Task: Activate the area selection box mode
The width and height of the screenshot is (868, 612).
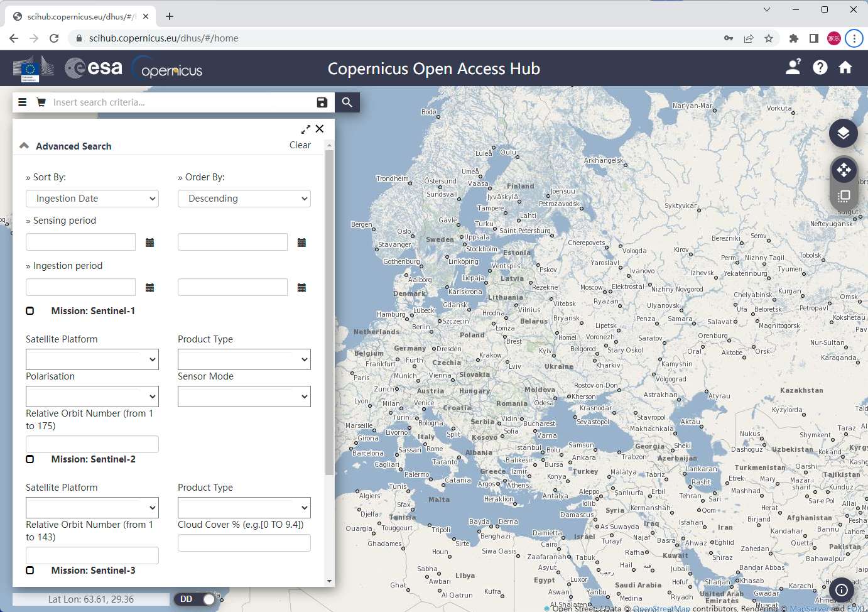Action: click(844, 196)
